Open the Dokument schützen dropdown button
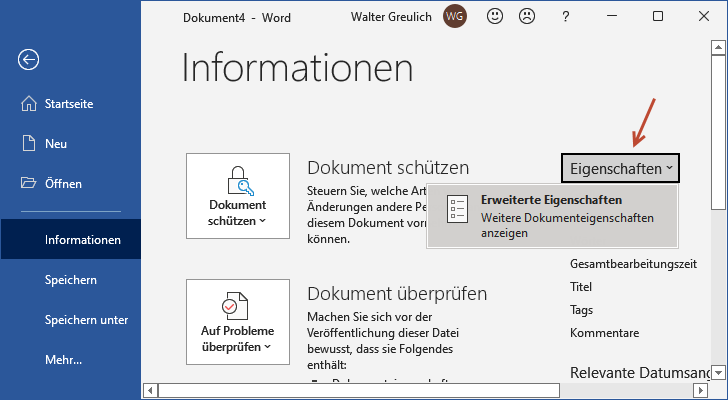The height and width of the screenshot is (400, 728). 238,210
